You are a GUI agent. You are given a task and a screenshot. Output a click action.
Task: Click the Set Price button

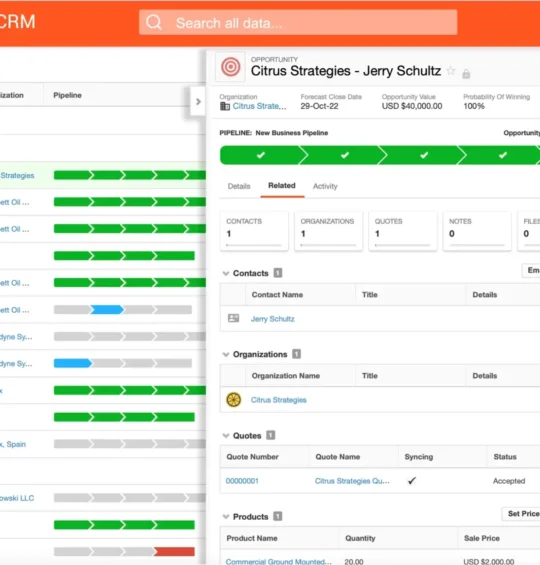pyautogui.click(x=521, y=514)
